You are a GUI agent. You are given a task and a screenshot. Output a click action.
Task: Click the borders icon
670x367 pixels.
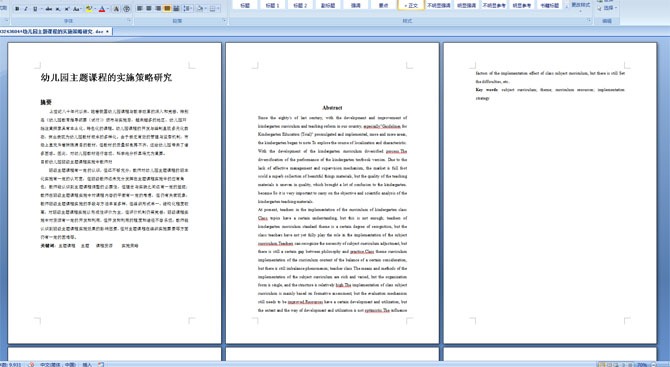coord(212,8)
